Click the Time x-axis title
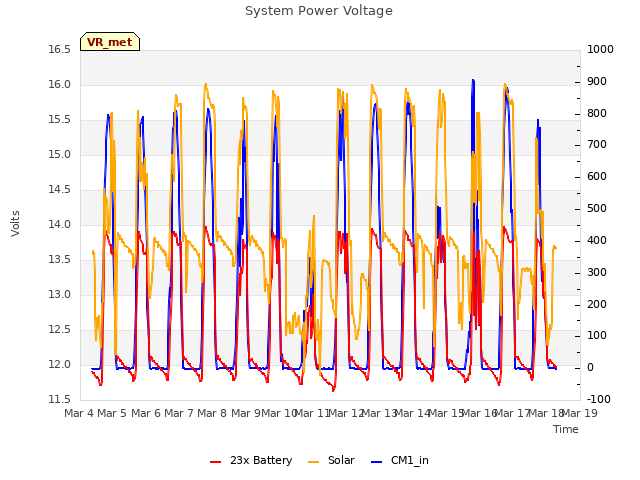This screenshot has width=640, height=480. 566,429
